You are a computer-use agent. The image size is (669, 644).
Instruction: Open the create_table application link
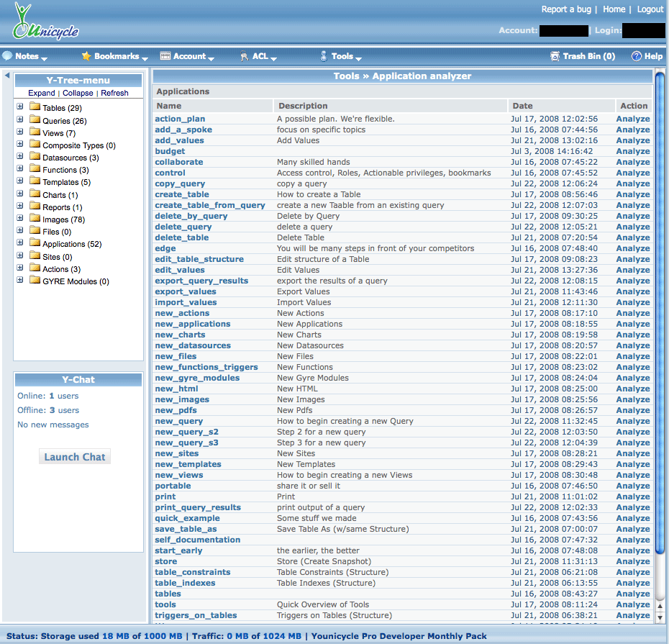click(x=182, y=194)
